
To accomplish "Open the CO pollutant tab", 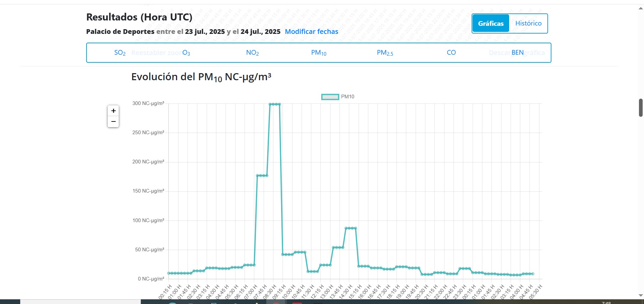I will 451,52.
